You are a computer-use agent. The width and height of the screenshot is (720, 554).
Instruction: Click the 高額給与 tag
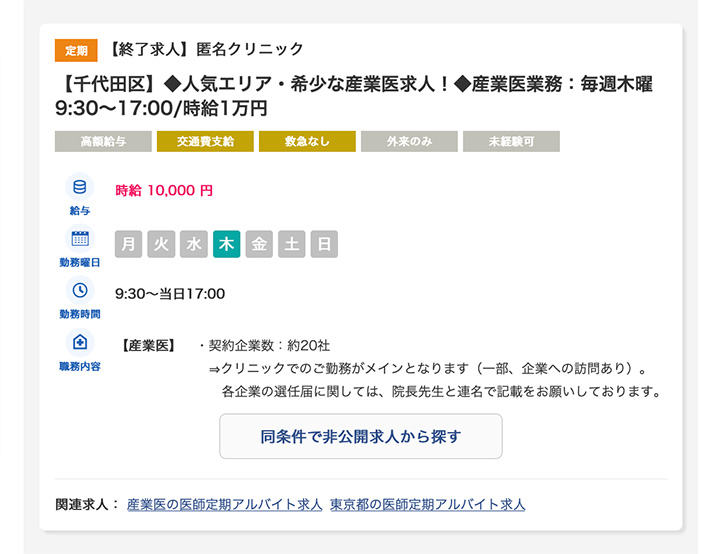point(103,142)
